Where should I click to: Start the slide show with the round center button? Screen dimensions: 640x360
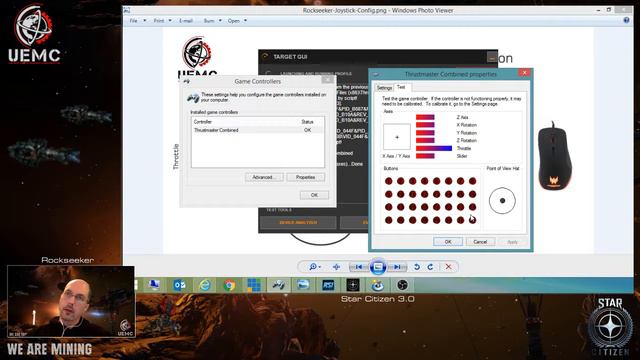(378, 267)
